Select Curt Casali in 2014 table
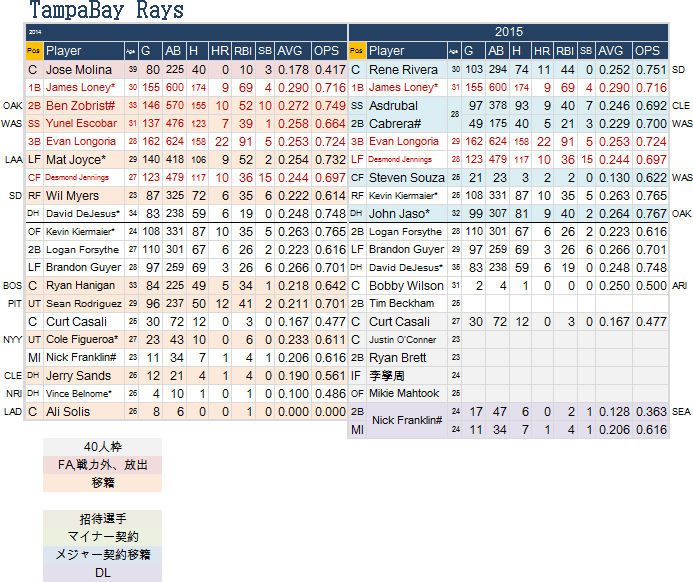The image size is (693, 582). (84, 322)
